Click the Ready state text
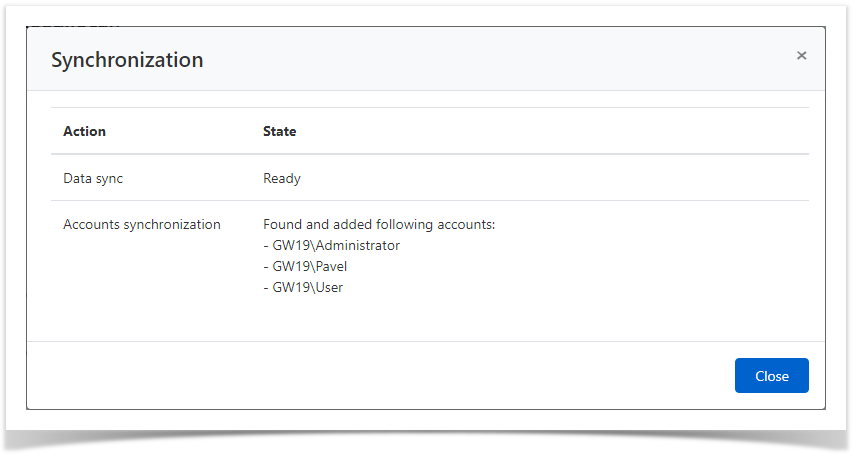 point(282,178)
